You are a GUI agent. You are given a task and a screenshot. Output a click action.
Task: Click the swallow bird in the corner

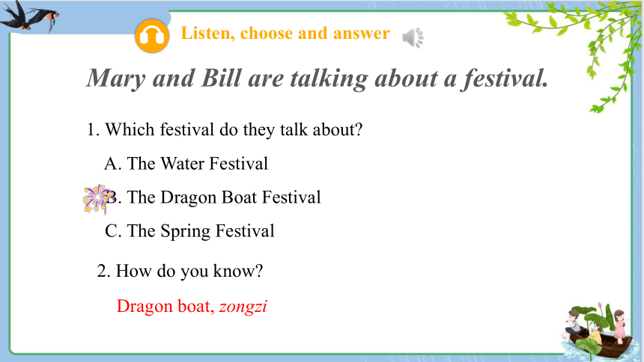(x=29, y=16)
